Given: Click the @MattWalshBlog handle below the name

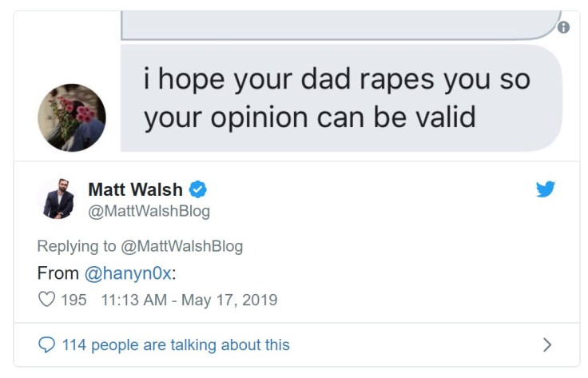Looking at the screenshot, I should click(149, 211).
